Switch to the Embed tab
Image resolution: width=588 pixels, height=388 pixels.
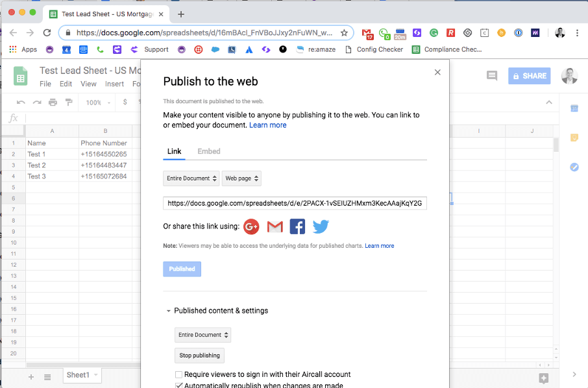tap(208, 151)
